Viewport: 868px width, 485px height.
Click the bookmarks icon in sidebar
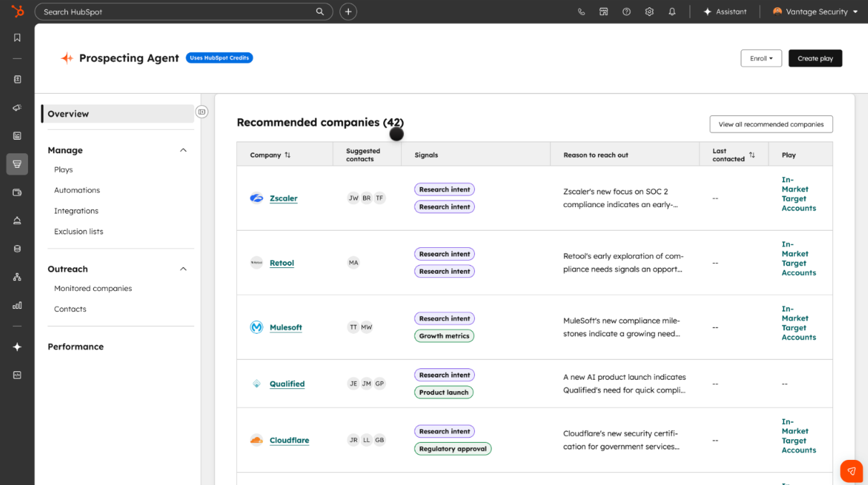click(17, 38)
